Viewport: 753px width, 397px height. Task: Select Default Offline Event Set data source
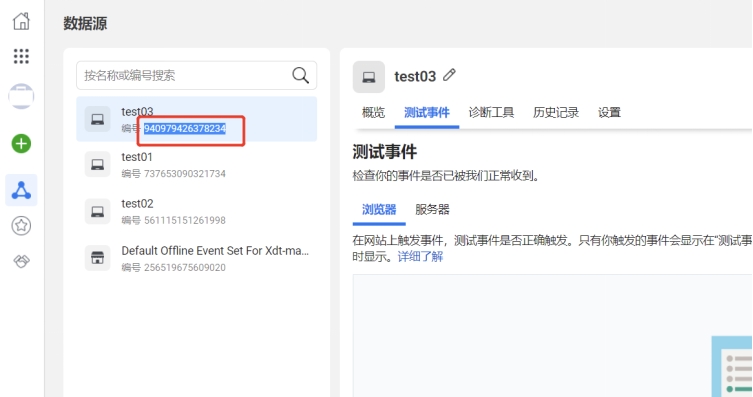click(x=196, y=258)
